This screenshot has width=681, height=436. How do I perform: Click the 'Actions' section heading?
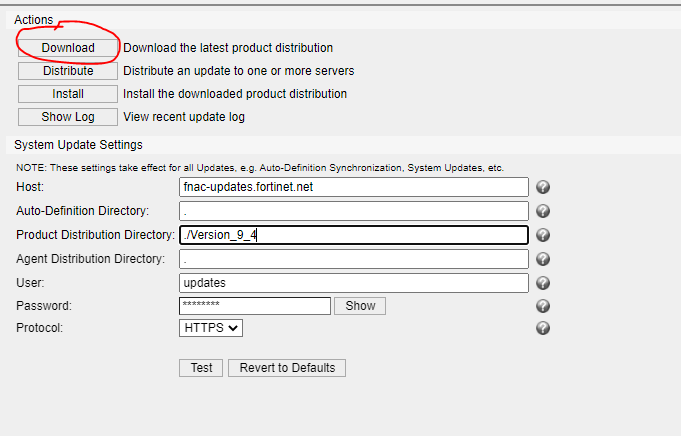(33, 20)
